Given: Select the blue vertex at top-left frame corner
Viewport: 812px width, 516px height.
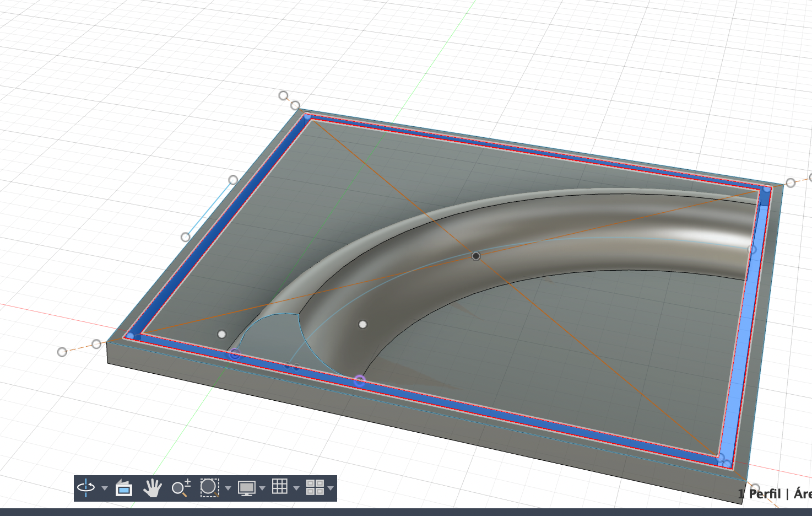Looking at the screenshot, I should (307, 116).
